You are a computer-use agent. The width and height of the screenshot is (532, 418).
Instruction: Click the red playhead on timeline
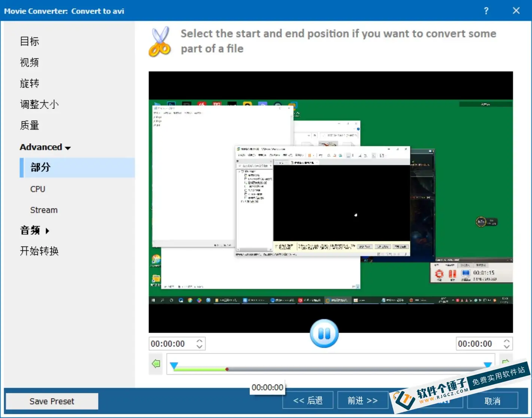tap(227, 369)
